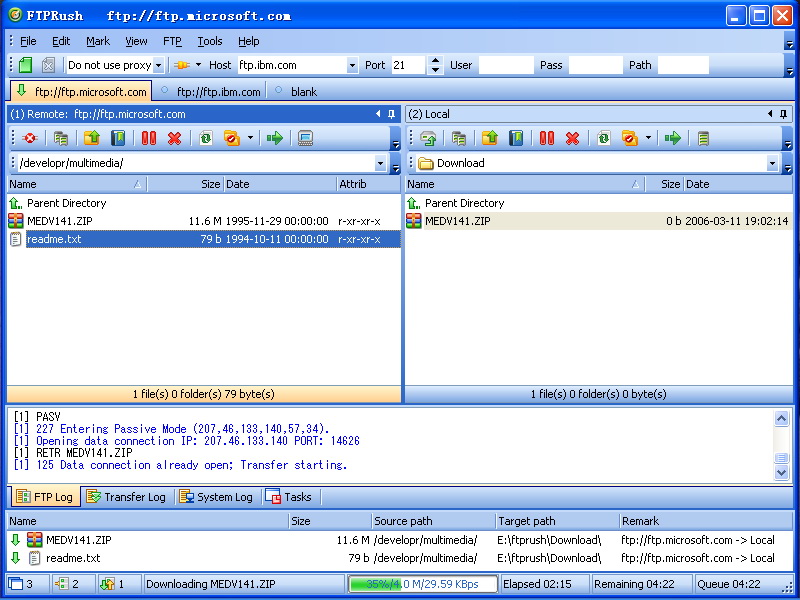The width and height of the screenshot is (800, 600).
Task: Click FTP log scrollbar up arrow
Action: click(781, 419)
